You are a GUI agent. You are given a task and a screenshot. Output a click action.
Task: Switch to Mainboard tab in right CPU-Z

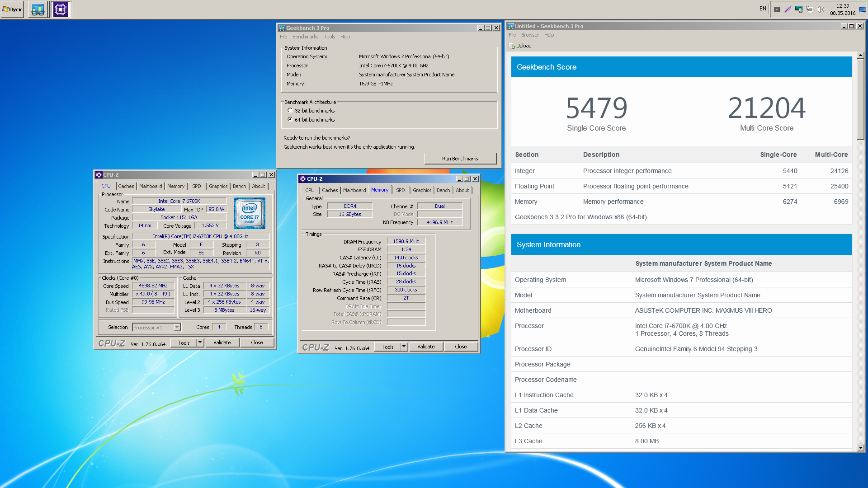(354, 190)
